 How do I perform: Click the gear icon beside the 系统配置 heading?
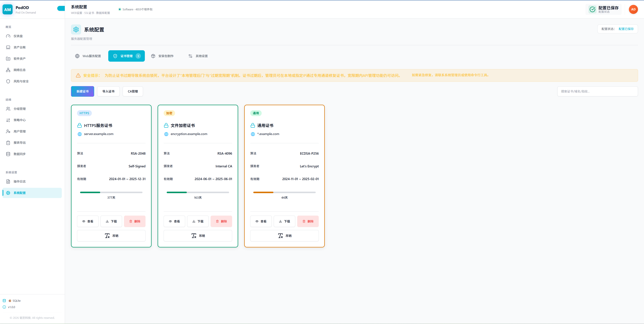click(76, 29)
